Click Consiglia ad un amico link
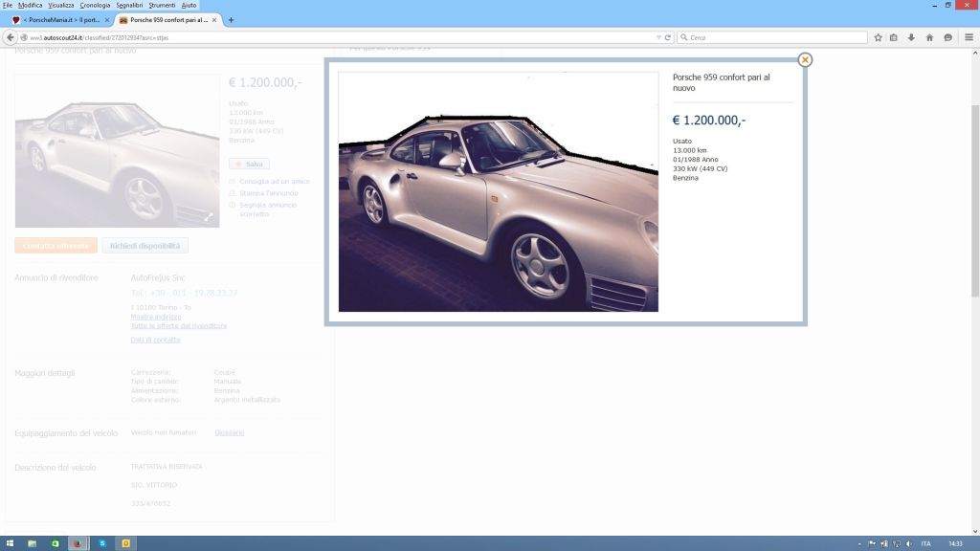Viewport: 980px width, 551px height. coord(275,181)
